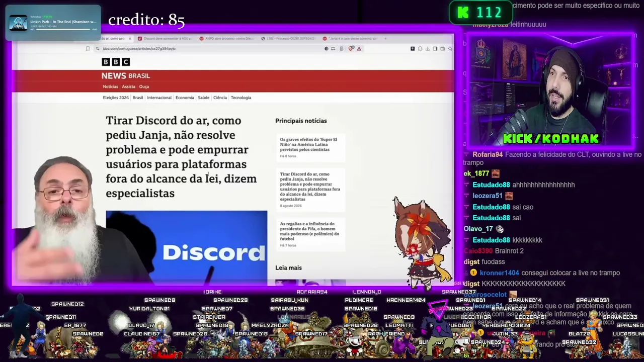Click the Brave Shields lion icon
This screenshot has width=644, height=362.
point(351,49)
